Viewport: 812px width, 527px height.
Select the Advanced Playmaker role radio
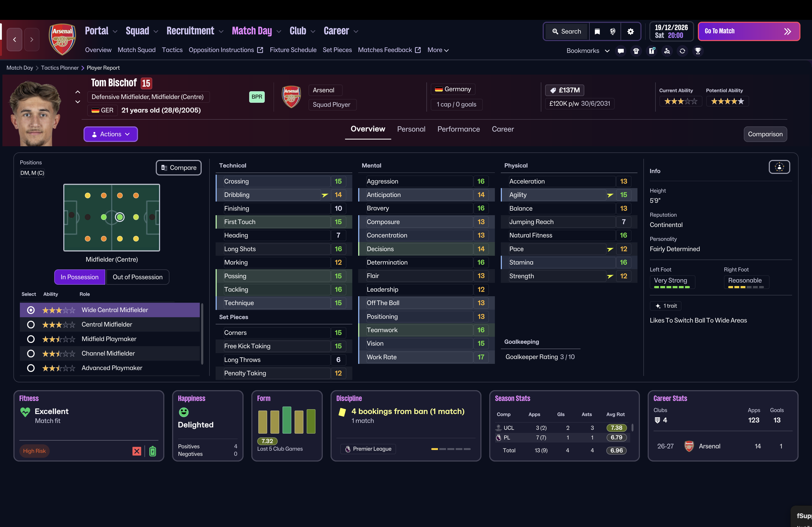point(31,368)
